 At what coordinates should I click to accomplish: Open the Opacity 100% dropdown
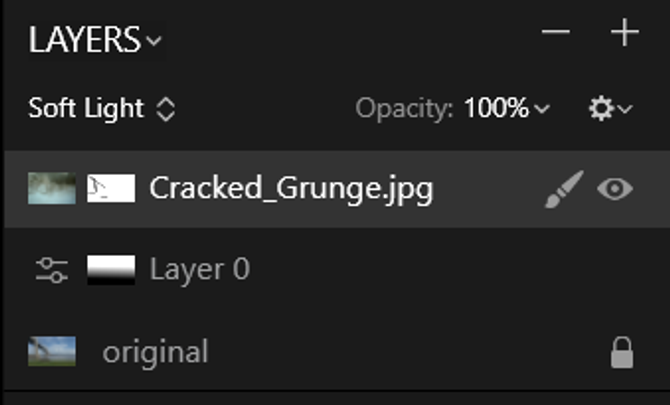pyautogui.click(x=507, y=108)
